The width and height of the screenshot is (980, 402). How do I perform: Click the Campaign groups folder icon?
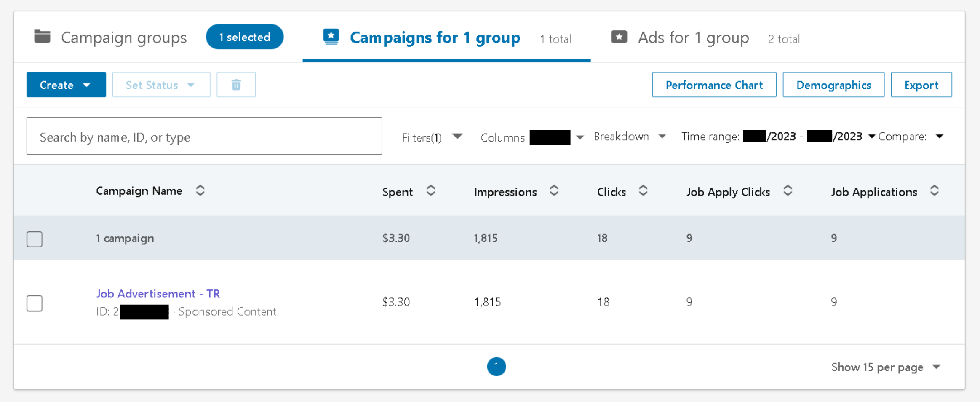42,37
